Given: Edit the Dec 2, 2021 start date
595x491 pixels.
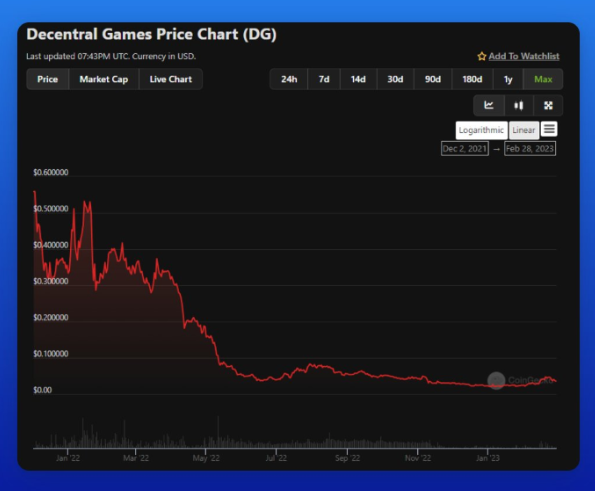Looking at the screenshot, I should click(x=465, y=148).
